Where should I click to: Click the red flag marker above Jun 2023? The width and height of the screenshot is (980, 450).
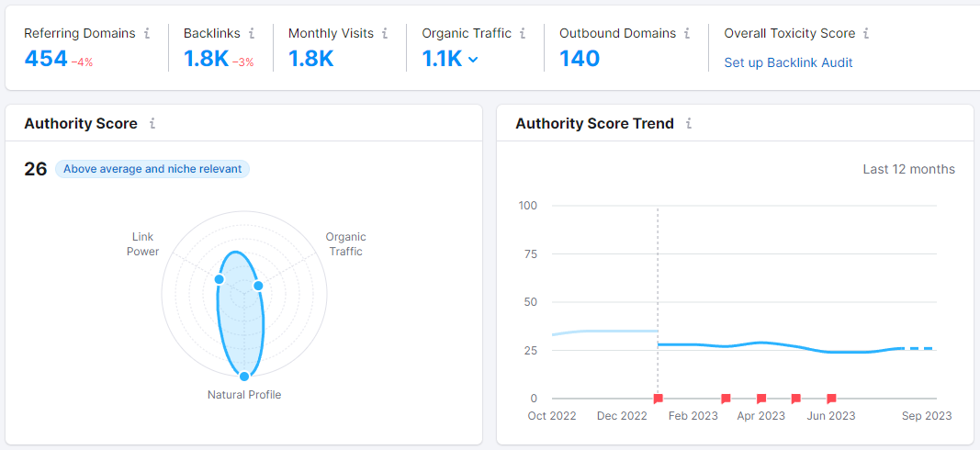click(831, 399)
